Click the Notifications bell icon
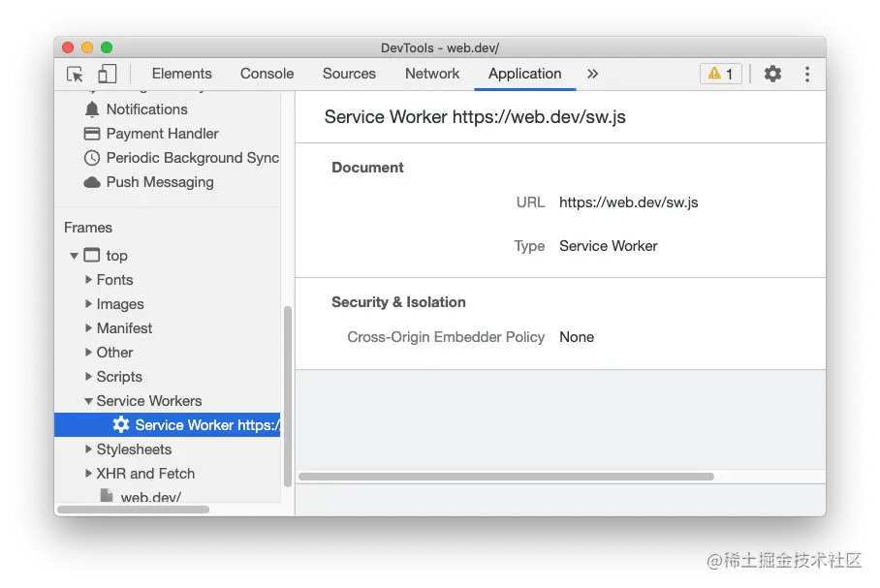Image resolution: width=880 pixels, height=588 pixels. [x=92, y=109]
